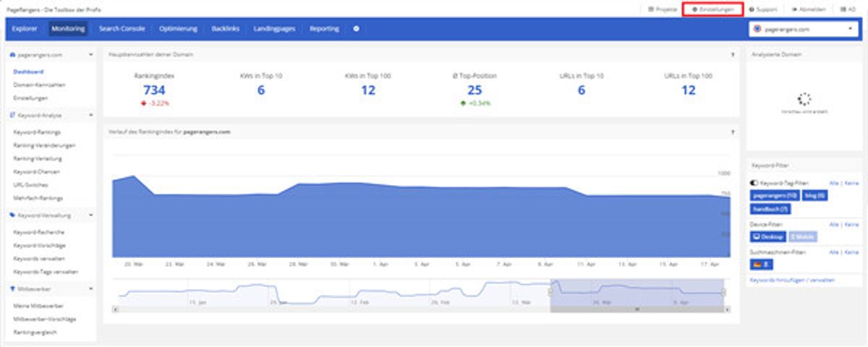868x347 pixels.
Task: Toggle the Desktop device filter
Action: click(769, 236)
